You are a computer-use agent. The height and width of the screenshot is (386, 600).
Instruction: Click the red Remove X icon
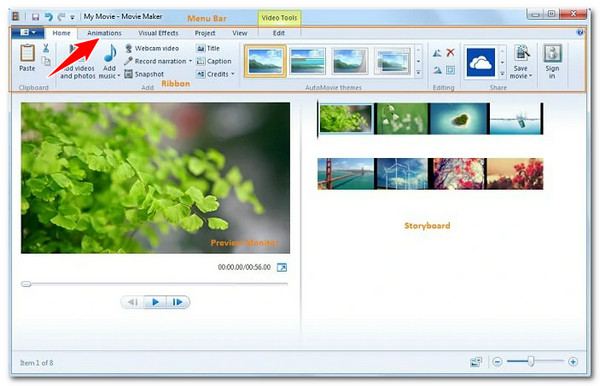(450, 52)
